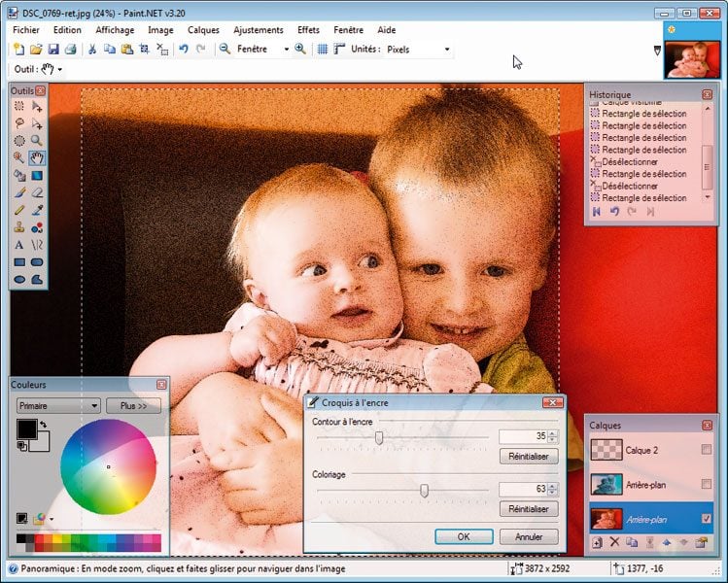Open the Effets menu
Viewport: 728px width, 583px height.
[307, 30]
